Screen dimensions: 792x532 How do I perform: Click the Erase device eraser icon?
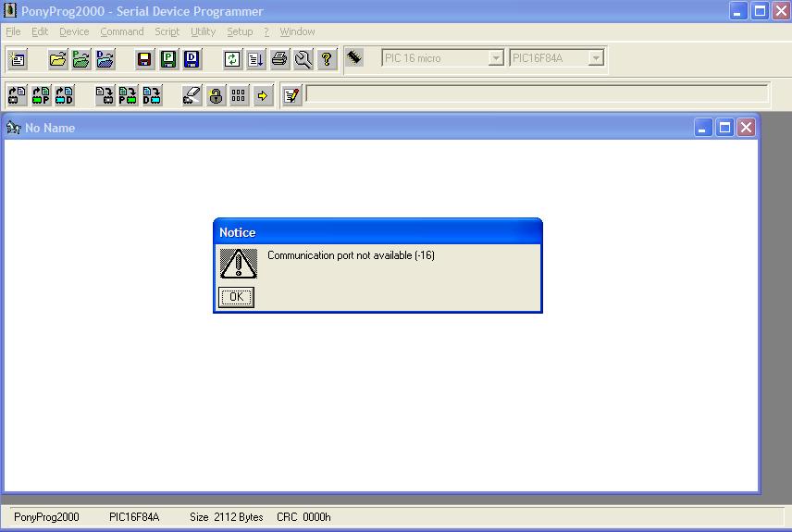(x=192, y=95)
